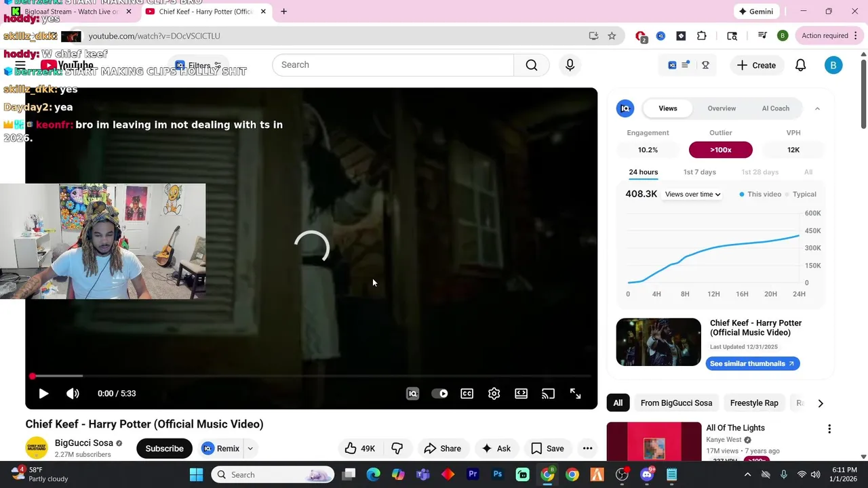
Task: Open the Windows Start menu
Action: (x=196, y=474)
